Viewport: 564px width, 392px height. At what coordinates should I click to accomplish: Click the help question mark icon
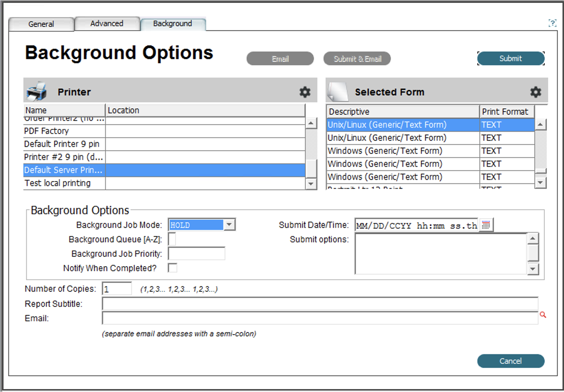(552, 23)
